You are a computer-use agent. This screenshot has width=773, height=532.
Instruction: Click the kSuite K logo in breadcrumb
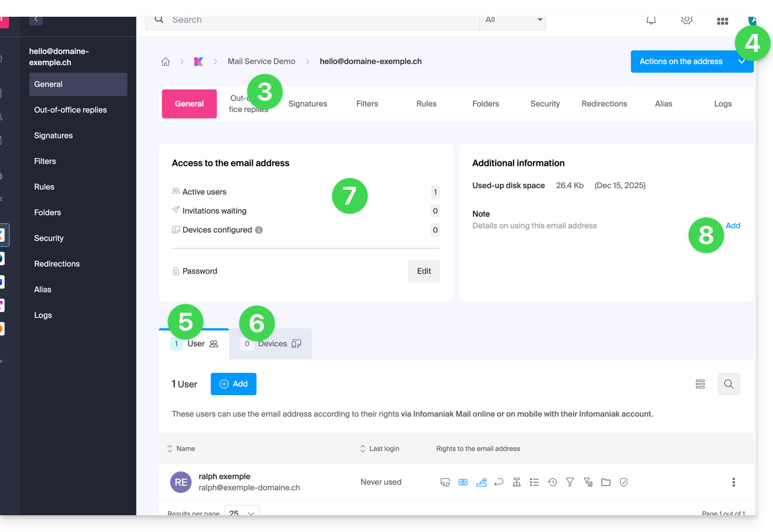198,62
